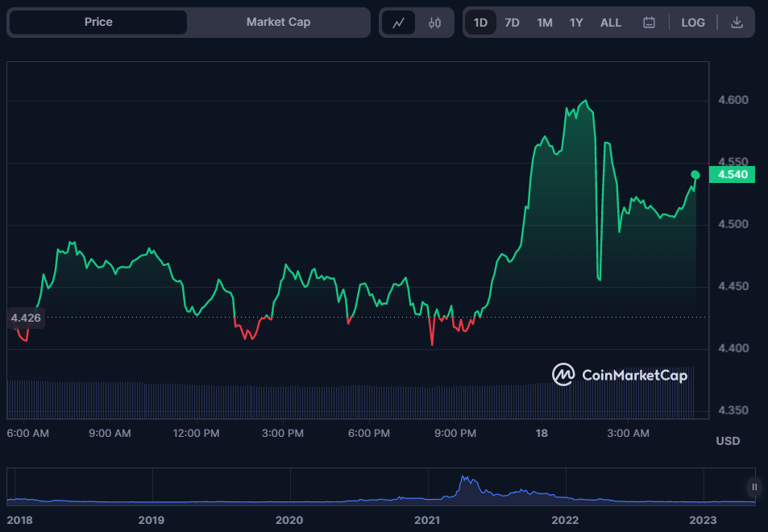Click the green 4.540 price label
The height and width of the screenshot is (532, 768).
click(731, 174)
